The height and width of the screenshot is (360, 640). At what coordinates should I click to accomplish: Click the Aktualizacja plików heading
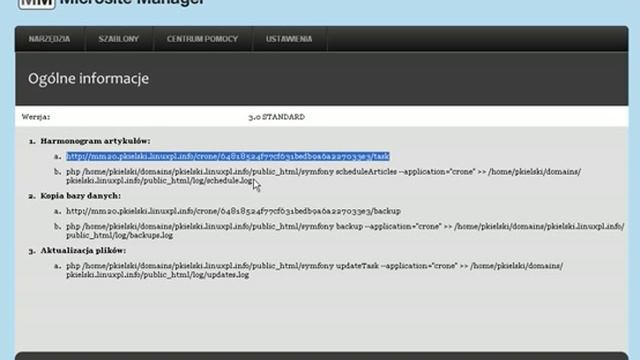click(x=83, y=250)
